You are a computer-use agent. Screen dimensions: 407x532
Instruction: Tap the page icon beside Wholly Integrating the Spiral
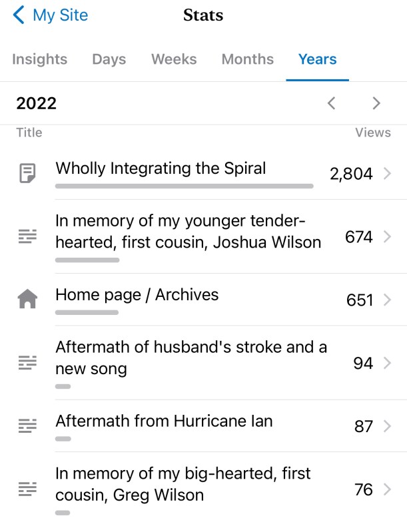point(27,174)
